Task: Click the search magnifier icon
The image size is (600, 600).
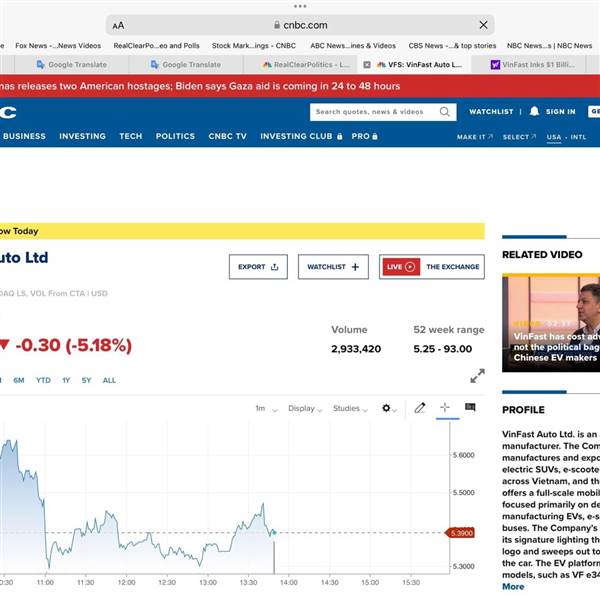Action: click(444, 112)
